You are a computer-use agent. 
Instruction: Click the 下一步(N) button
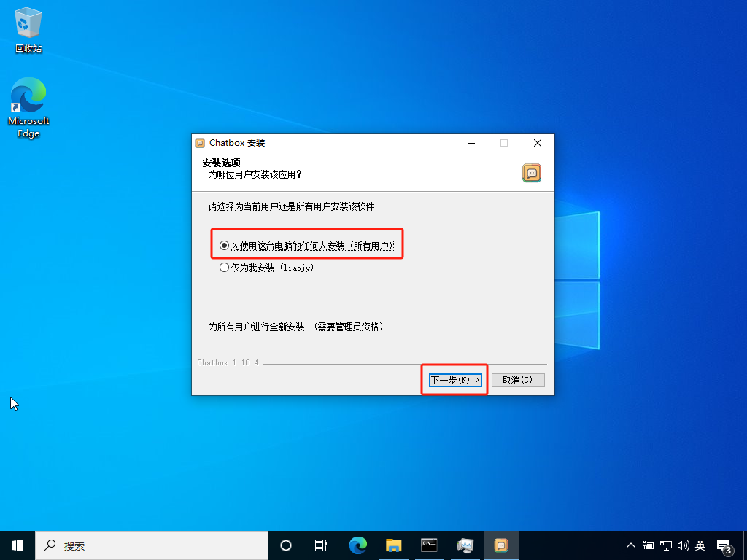tap(455, 380)
